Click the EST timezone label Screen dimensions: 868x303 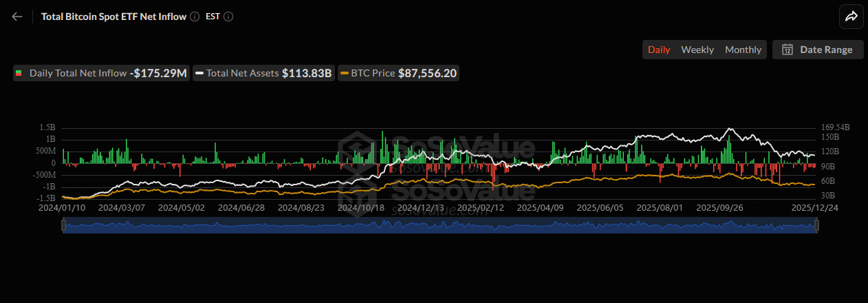(x=213, y=17)
